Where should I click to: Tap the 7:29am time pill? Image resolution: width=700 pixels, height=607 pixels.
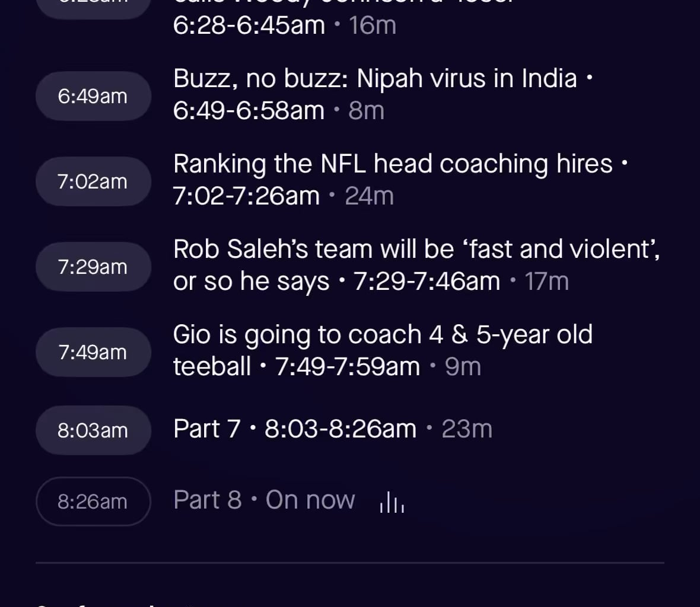tap(93, 267)
